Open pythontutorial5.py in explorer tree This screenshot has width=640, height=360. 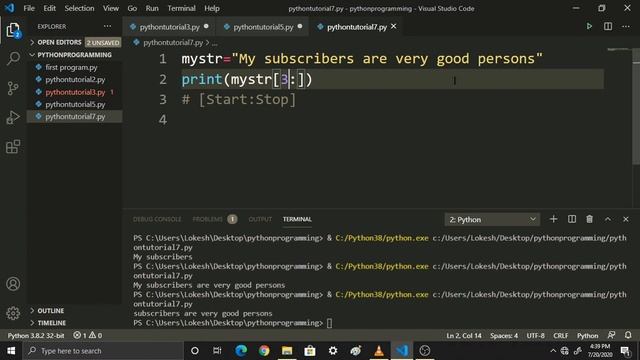[x=75, y=104]
